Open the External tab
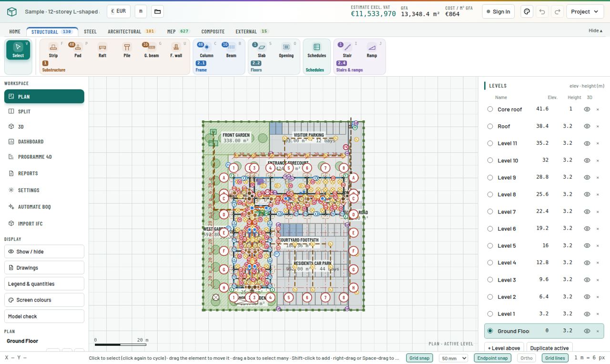Screen dimensions: 610x364 click(x=252, y=31)
